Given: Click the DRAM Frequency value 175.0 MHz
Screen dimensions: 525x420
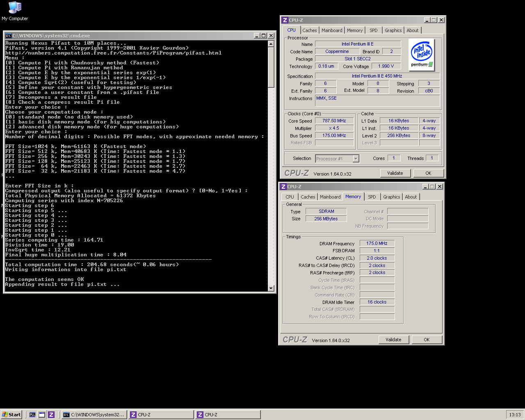Looking at the screenshot, I should pos(377,243).
